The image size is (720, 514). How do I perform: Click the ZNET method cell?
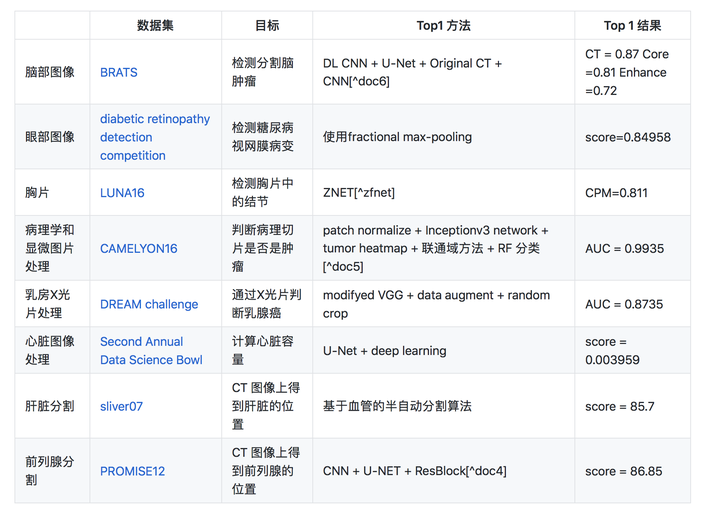(x=358, y=192)
